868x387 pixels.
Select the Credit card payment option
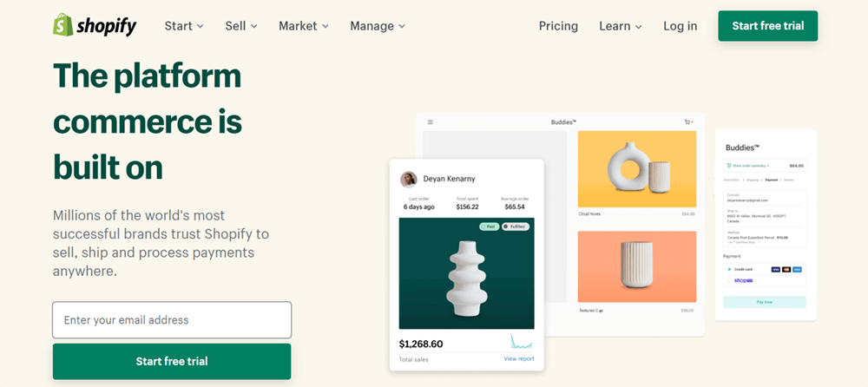(x=729, y=270)
